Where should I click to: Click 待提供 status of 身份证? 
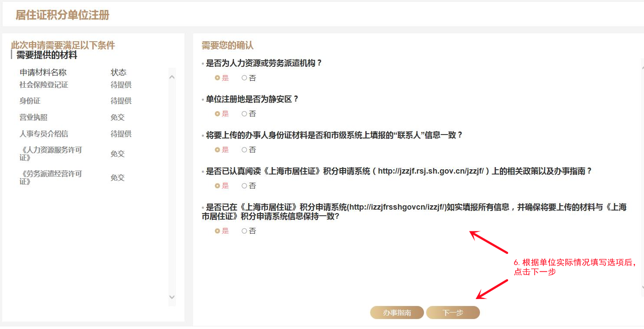pos(121,101)
